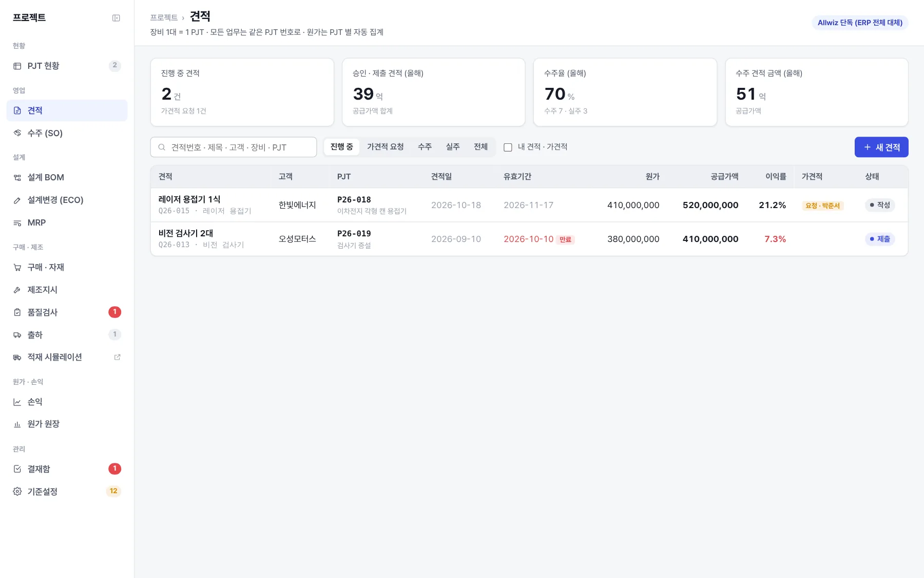Switch to the 가견적 요청 tab

click(x=385, y=147)
